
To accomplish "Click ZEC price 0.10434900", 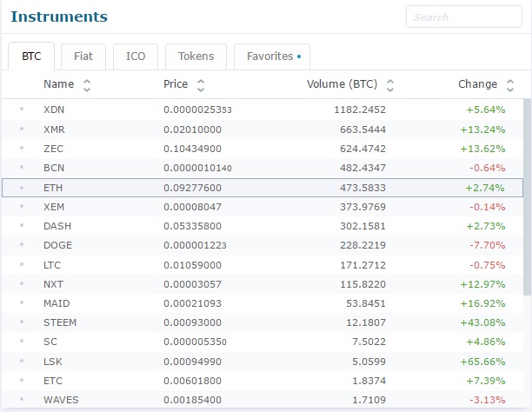I will click(x=192, y=149).
